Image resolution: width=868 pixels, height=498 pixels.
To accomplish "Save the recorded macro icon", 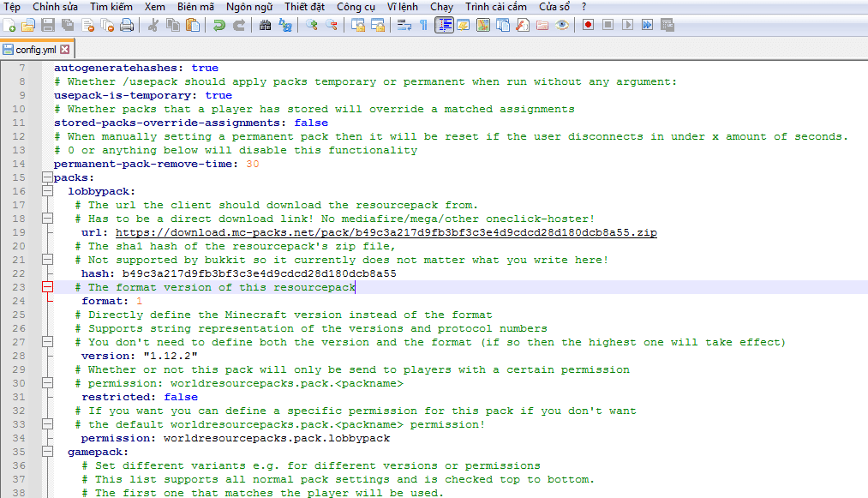I will point(667,26).
